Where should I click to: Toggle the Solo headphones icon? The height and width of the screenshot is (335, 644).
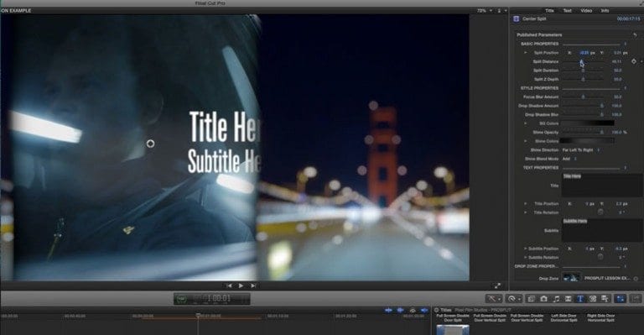[413, 311]
